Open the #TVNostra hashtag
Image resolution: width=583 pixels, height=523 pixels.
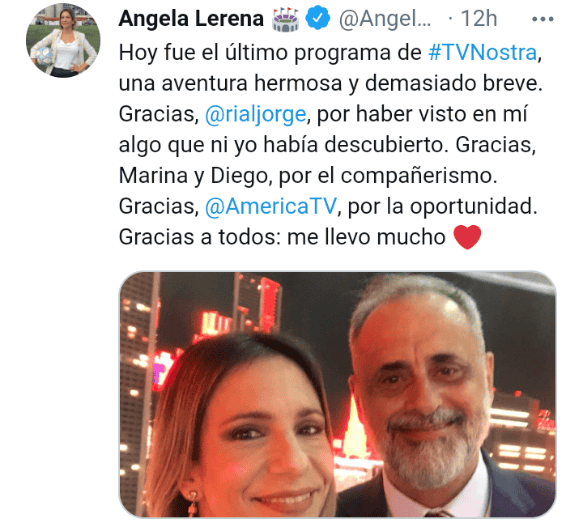(483, 52)
